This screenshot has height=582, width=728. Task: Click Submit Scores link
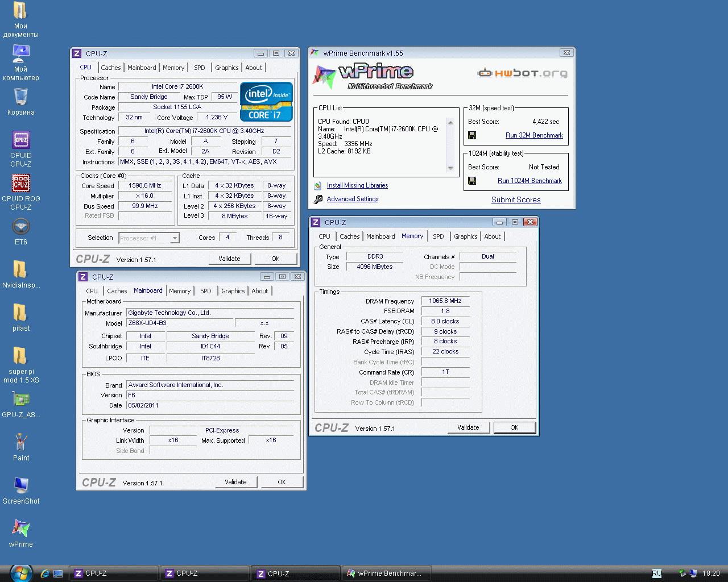[516, 199]
